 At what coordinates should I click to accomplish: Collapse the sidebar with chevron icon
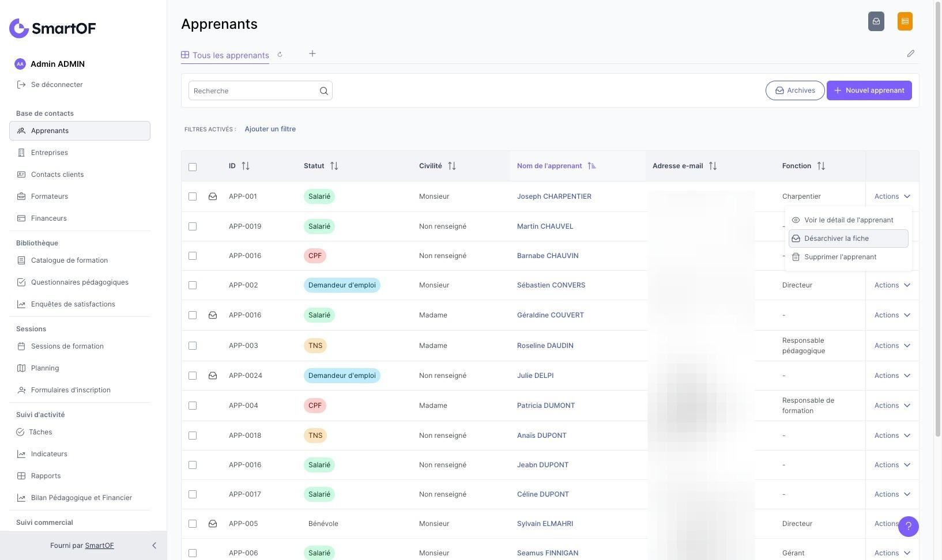coord(154,546)
